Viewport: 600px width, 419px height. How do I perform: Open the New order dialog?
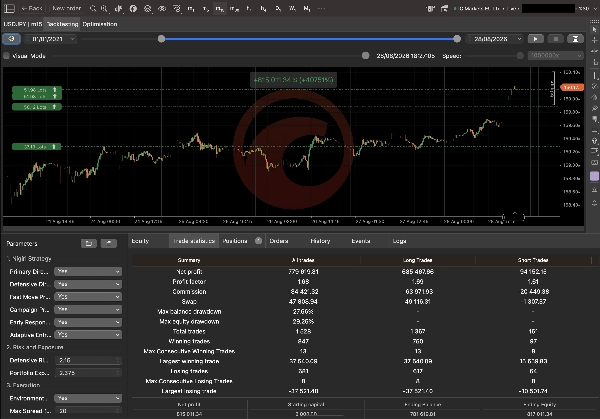[66, 8]
